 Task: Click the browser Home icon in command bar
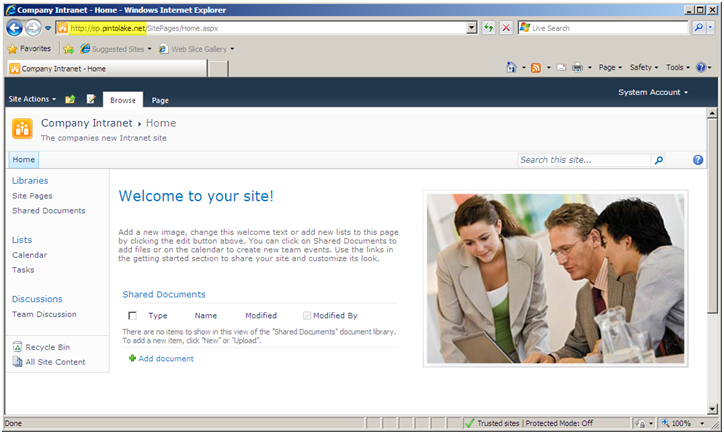[511, 67]
